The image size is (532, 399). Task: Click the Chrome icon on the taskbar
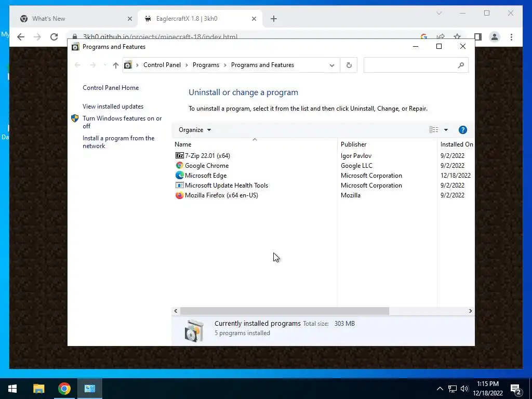(x=64, y=389)
